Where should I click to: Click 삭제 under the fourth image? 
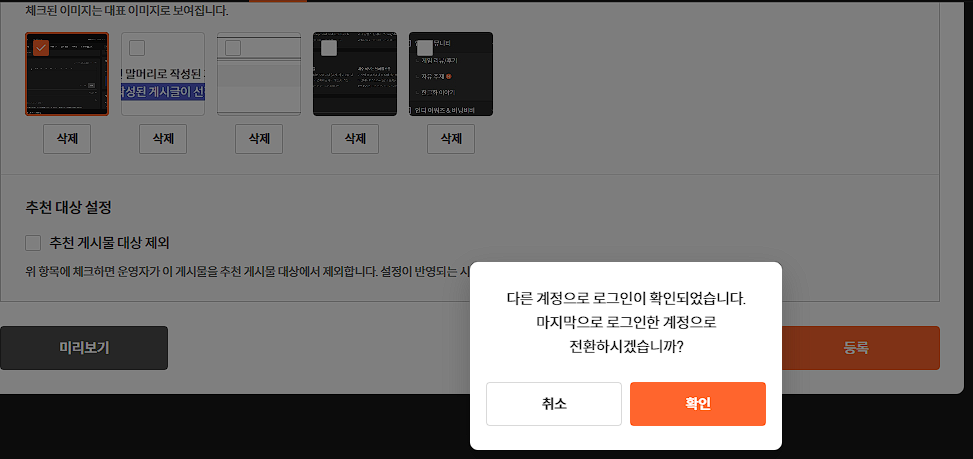point(355,139)
